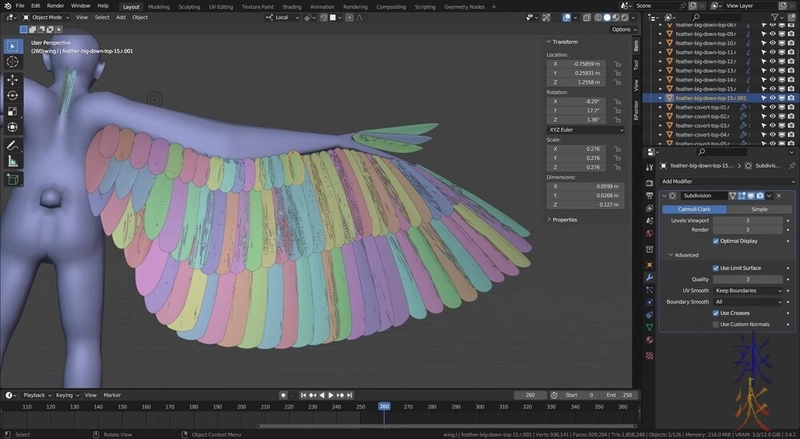Select the Scale tool

tap(12, 111)
